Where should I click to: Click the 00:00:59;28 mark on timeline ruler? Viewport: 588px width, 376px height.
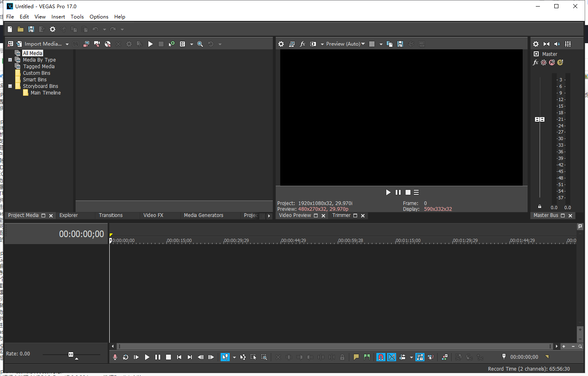point(350,241)
